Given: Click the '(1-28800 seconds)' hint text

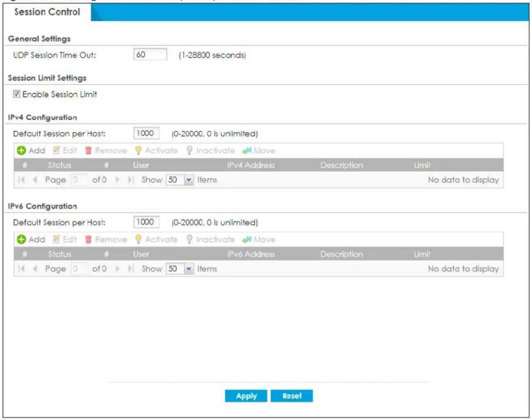Looking at the screenshot, I should coord(213,55).
